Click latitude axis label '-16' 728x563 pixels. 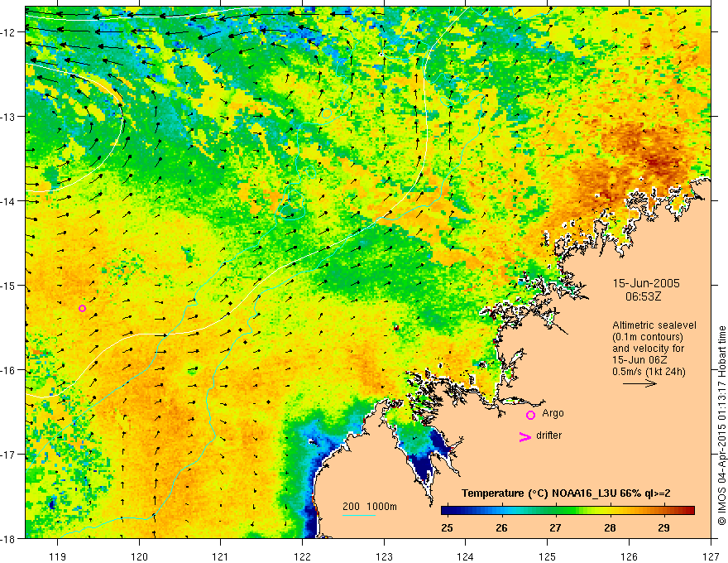8,370
